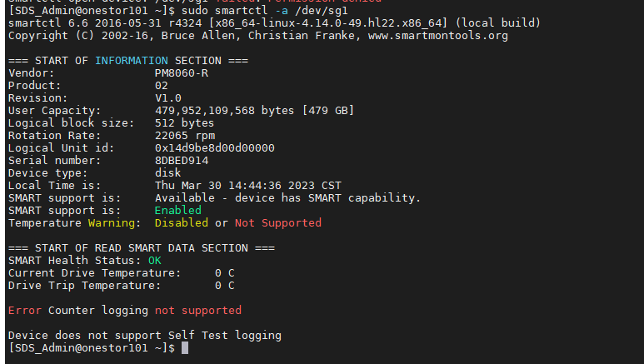Click the vendor value PM8060-R

pyautogui.click(x=182, y=73)
